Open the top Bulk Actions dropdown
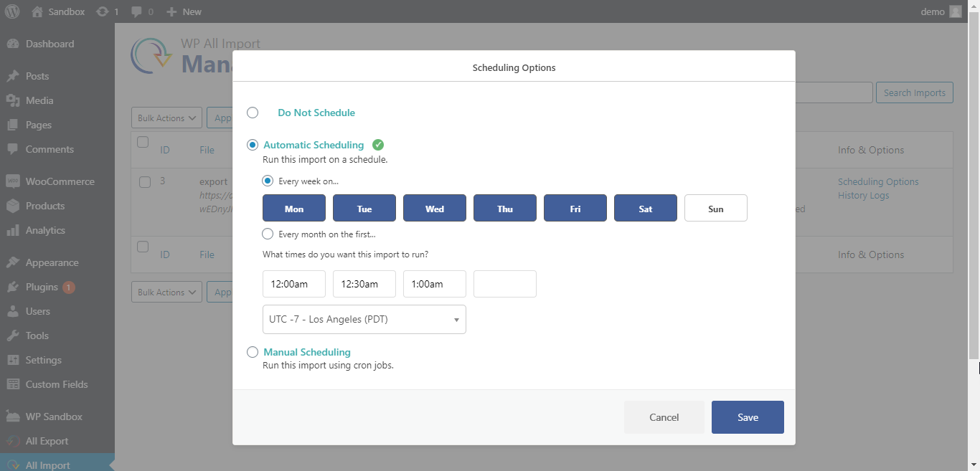980x471 pixels. (166, 118)
